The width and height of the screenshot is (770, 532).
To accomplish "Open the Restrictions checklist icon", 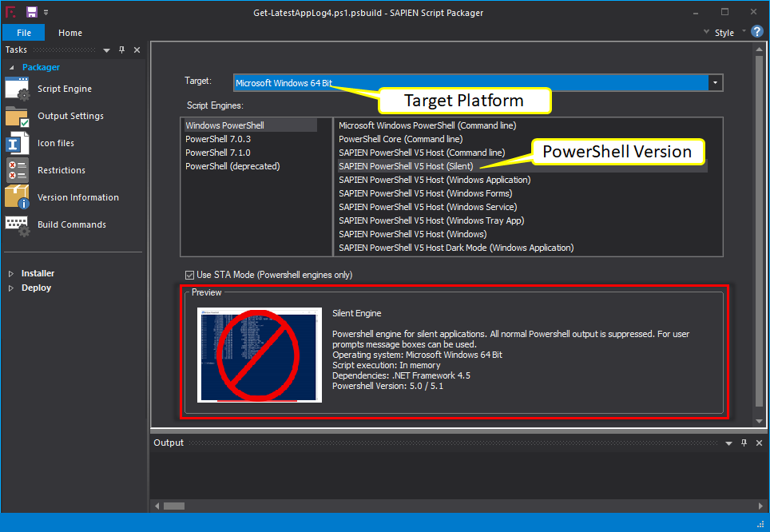I will pos(18,170).
